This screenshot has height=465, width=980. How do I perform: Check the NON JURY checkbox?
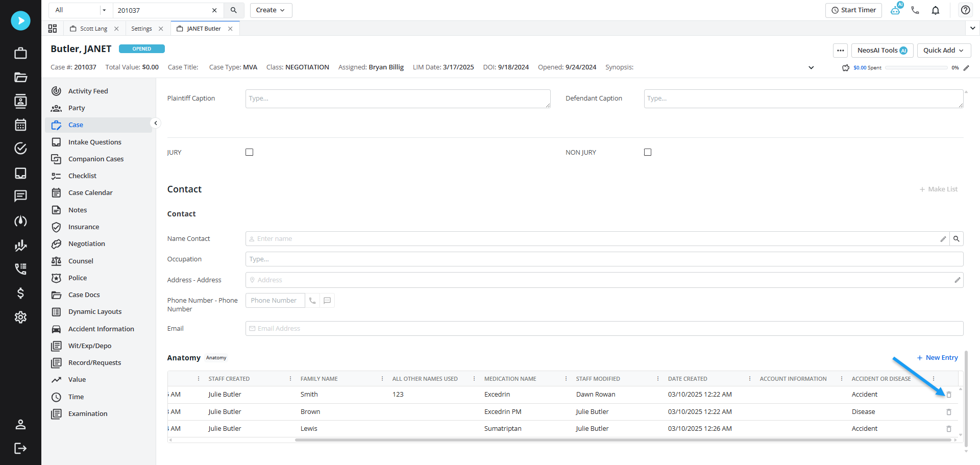648,152
